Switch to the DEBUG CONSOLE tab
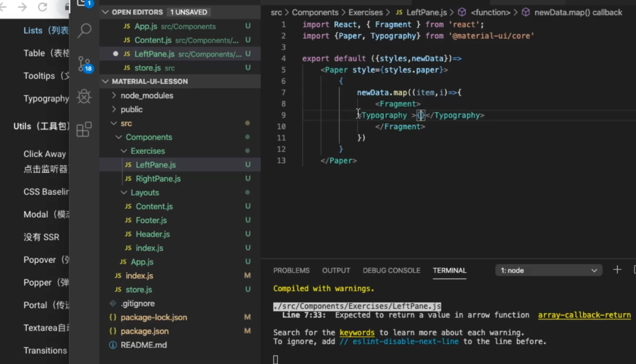The image size is (636, 364). pyautogui.click(x=391, y=270)
